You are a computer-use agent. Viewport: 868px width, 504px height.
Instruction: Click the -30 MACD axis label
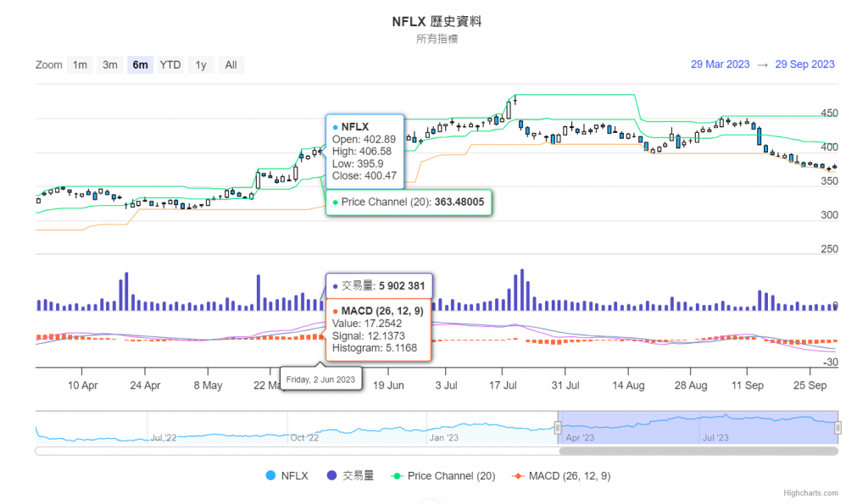click(831, 363)
